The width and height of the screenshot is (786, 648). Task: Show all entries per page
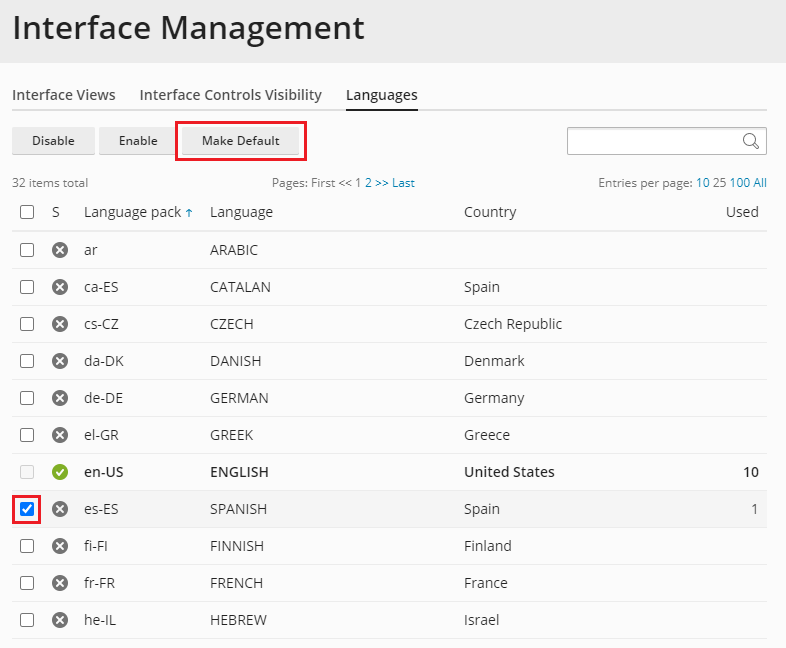[760, 183]
